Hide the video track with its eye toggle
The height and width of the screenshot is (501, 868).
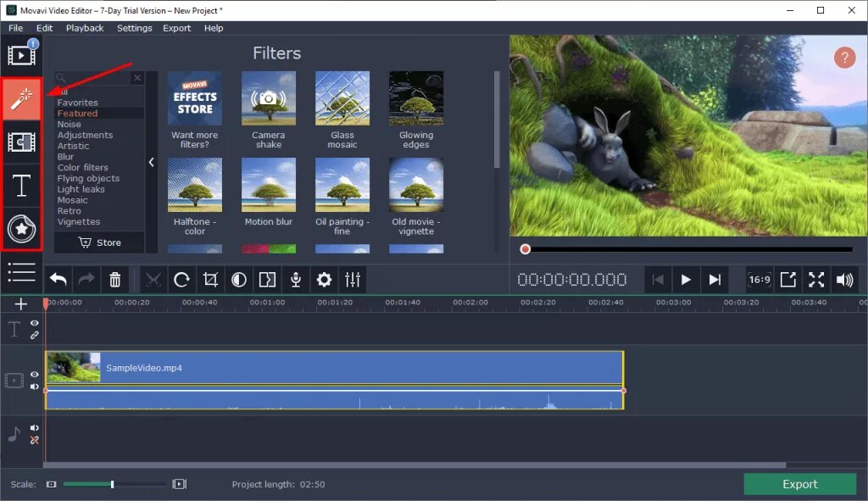(35, 373)
